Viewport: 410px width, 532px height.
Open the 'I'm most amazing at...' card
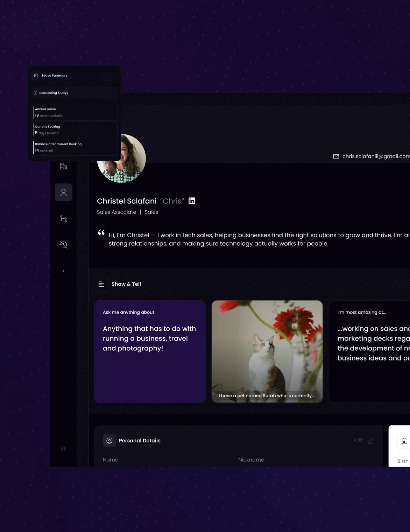click(x=369, y=351)
